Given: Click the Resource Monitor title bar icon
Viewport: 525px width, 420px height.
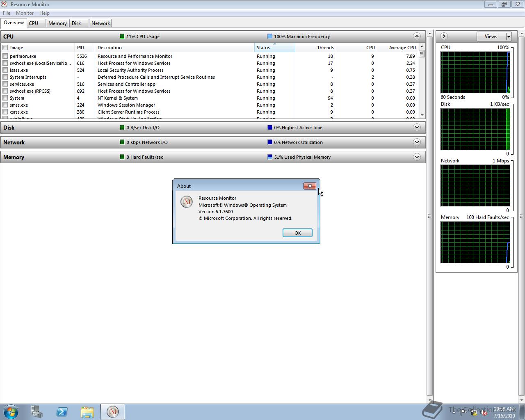Looking at the screenshot, I should [4, 4].
